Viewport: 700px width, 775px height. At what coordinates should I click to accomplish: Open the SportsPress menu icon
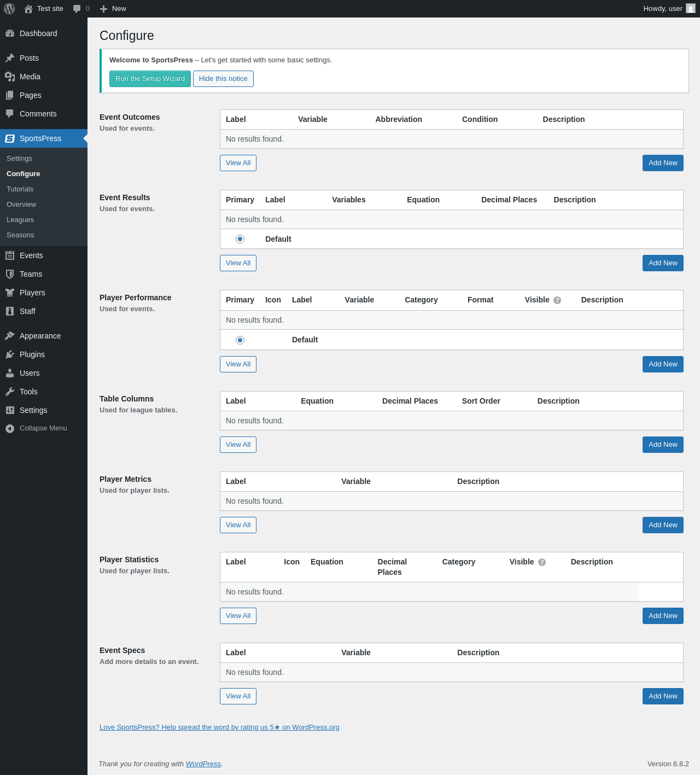pos(10,138)
